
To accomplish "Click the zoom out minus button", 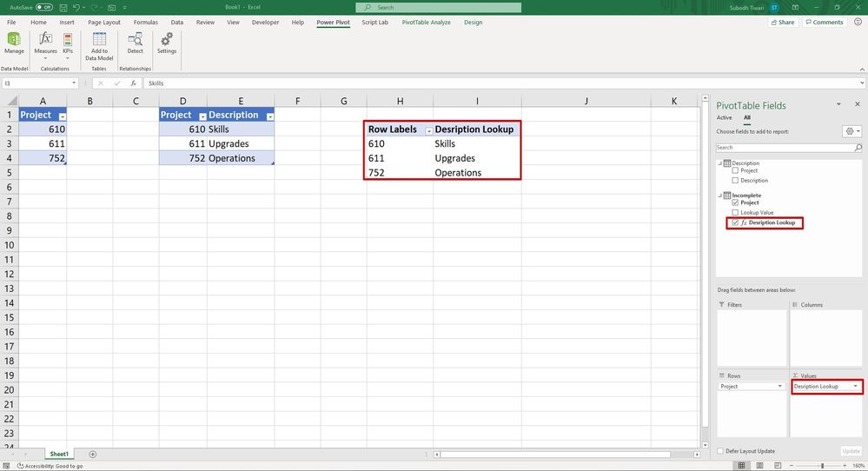I will pyautogui.click(x=791, y=466).
